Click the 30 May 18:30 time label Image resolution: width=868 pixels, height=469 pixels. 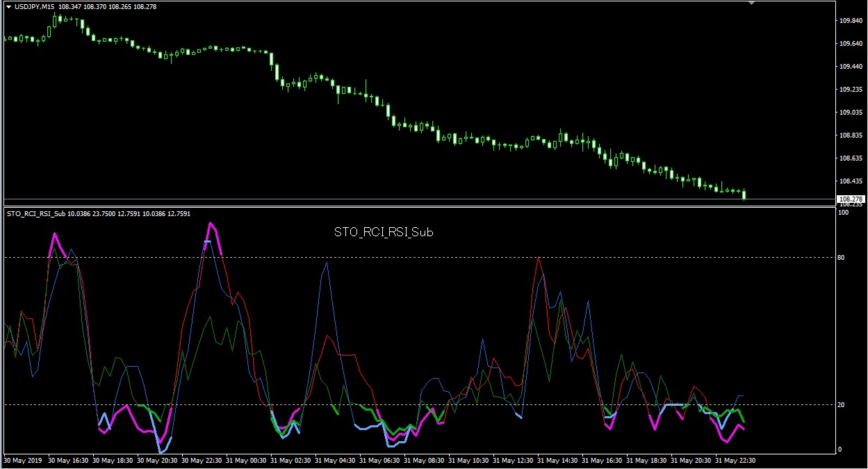113,460
